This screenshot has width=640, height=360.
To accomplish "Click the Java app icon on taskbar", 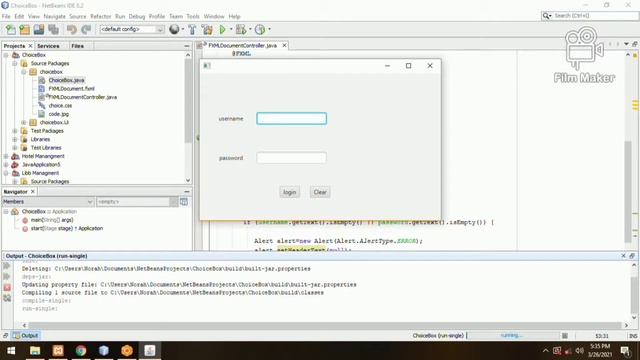I will tap(150, 351).
